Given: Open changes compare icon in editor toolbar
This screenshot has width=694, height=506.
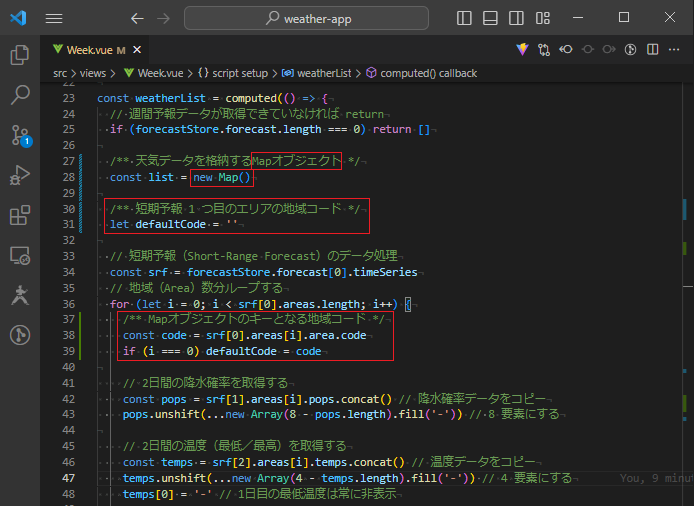Looking at the screenshot, I should click(x=544, y=49).
